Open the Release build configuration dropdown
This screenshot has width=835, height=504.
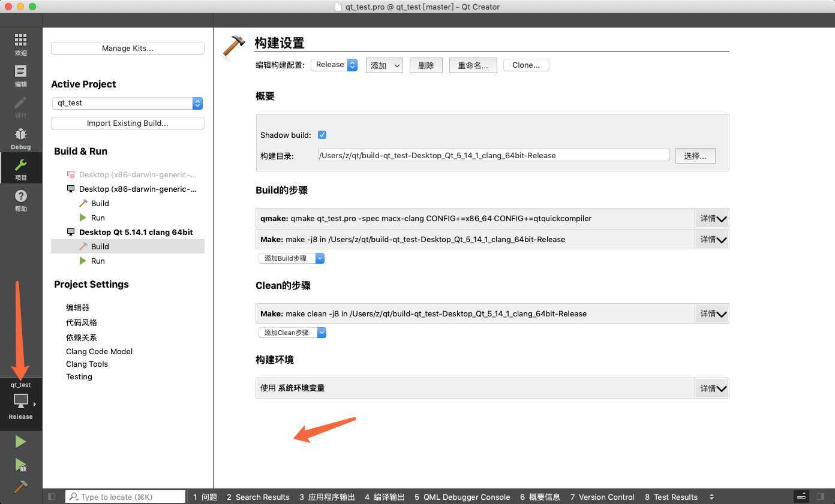click(x=334, y=65)
